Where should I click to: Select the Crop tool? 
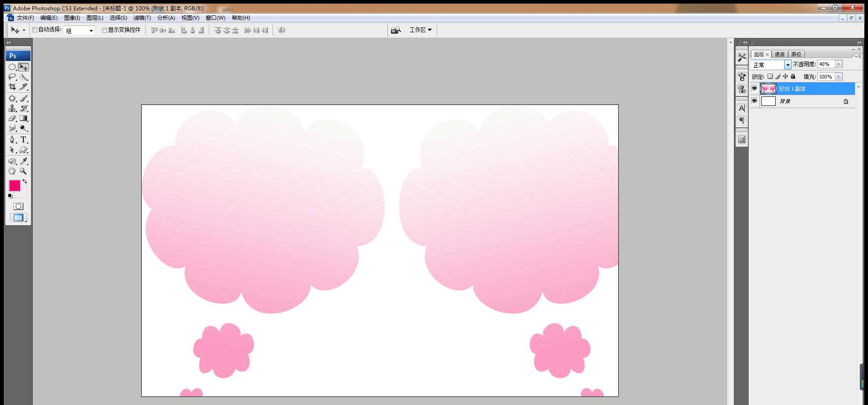tap(13, 87)
